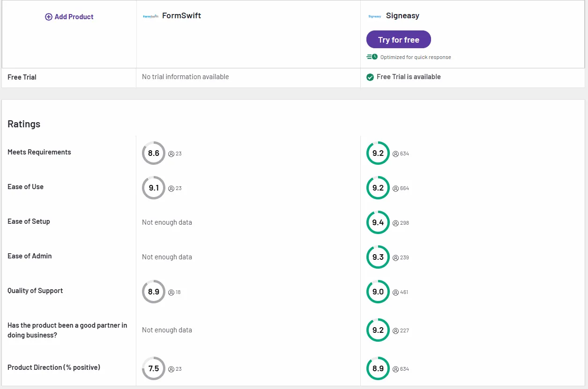
Task: Click the good partner in doing business label
Action: [x=67, y=330]
